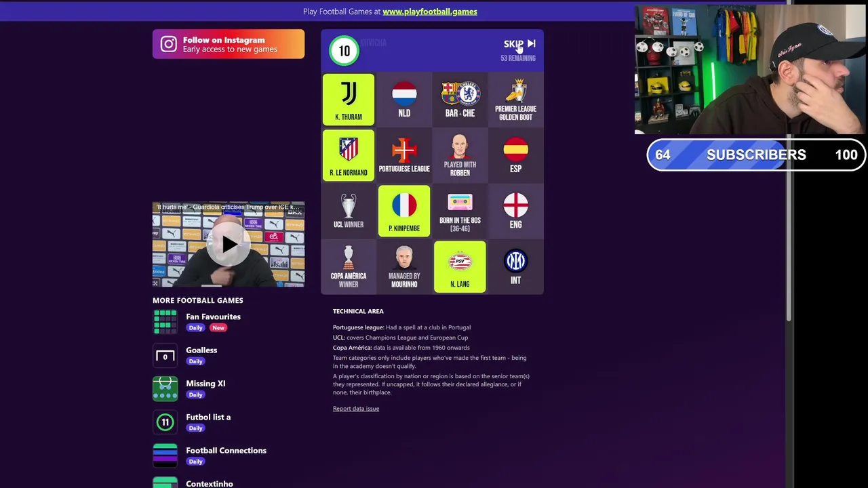Open the Goalless game
The image size is (868, 488).
(x=201, y=350)
